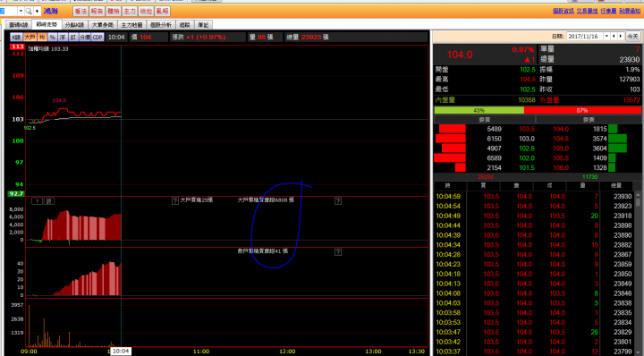
Task: Open the 交易屬性 link
Action: [587, 12]
